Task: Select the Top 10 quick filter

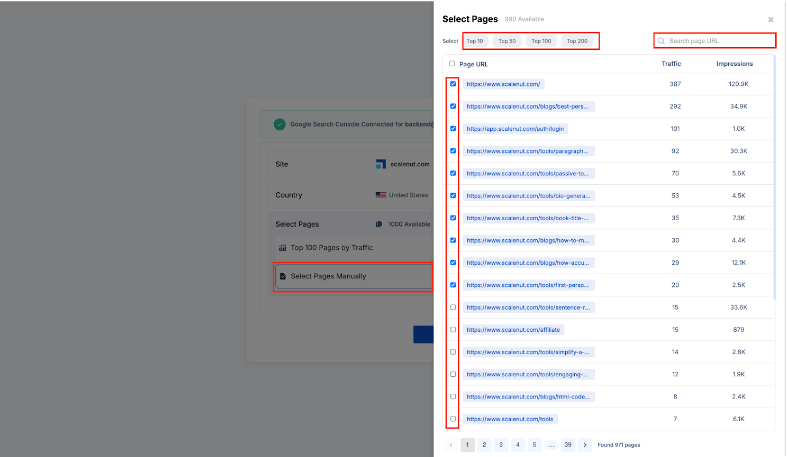Action: click(x=474, y=41)
